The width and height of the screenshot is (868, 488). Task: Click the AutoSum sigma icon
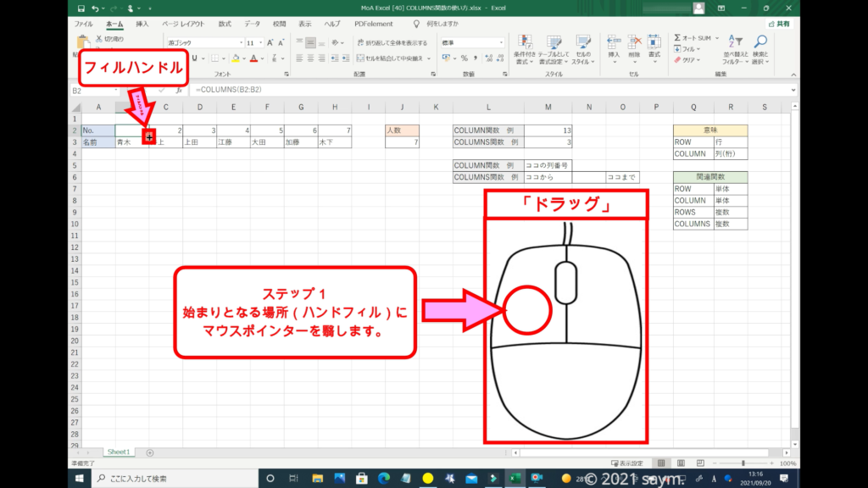tap(678, 38)
